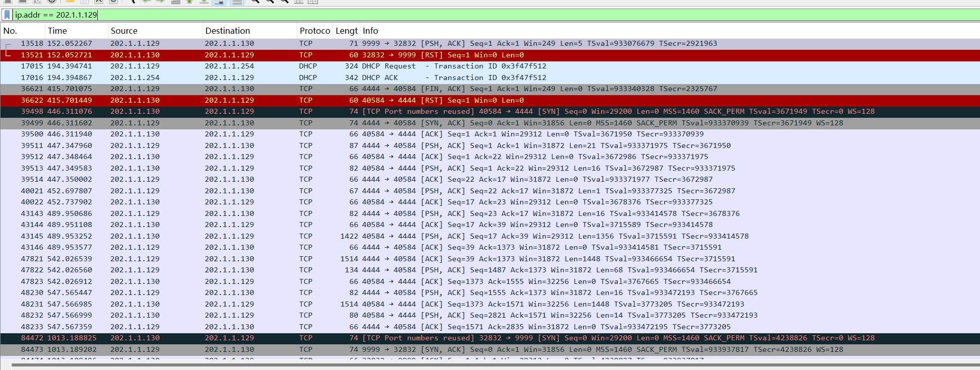Select red RST packet 36622
Screen dimensions: 980x370
[x=490, y=100]
